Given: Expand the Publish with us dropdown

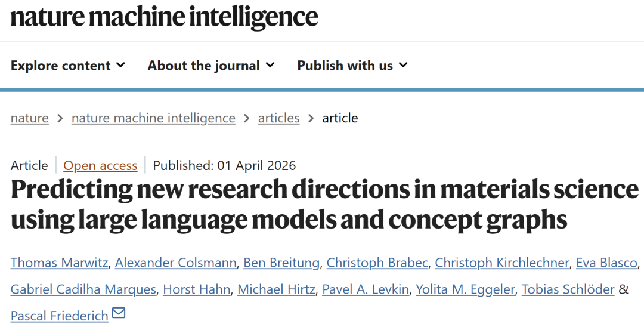Looking at the screenshot, I should (352, 66).
